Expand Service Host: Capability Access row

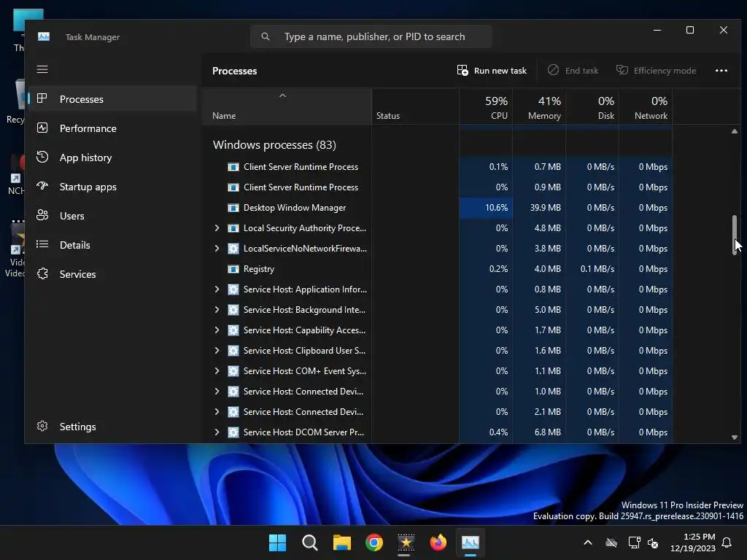click(x=217, y=330)
